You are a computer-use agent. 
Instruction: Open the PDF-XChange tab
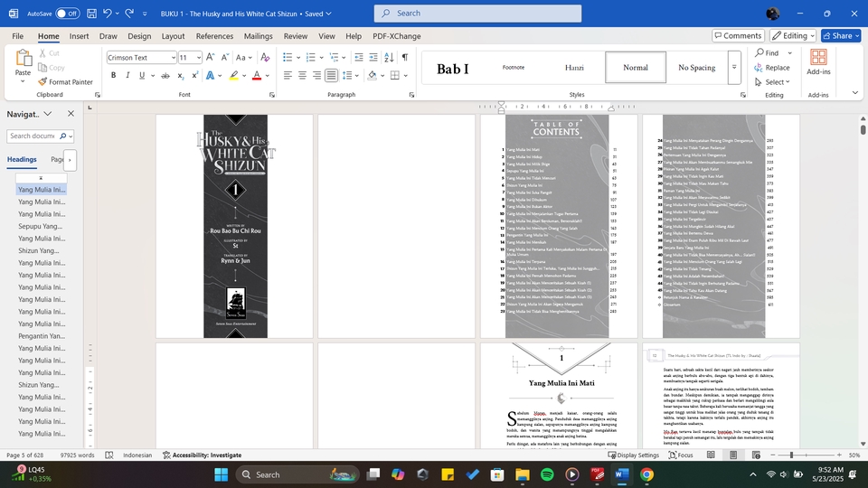396,36
